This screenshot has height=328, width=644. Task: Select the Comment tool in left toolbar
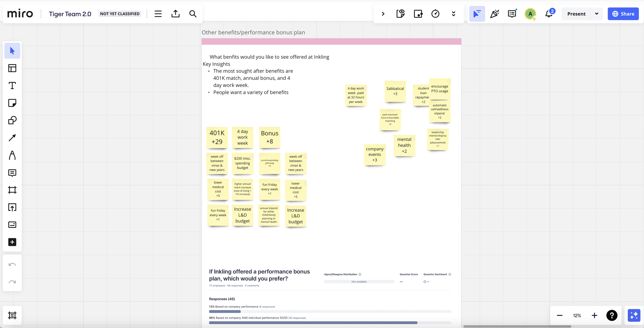12,173
